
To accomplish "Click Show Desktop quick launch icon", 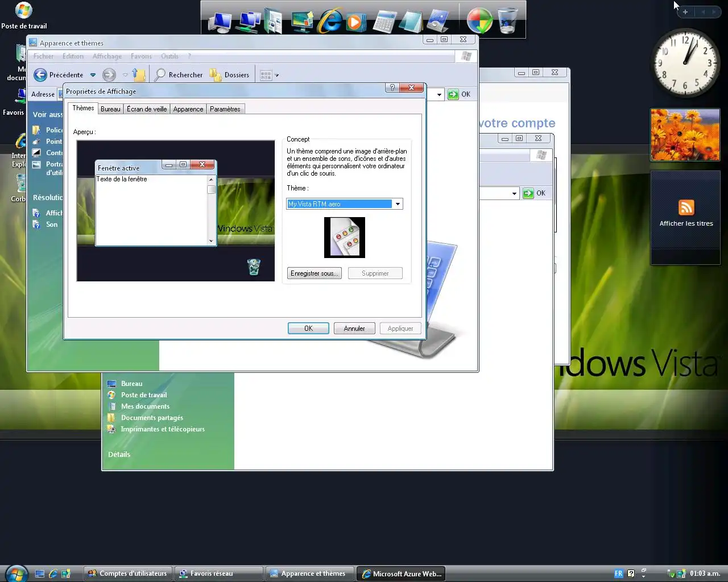I will point(40,574).
